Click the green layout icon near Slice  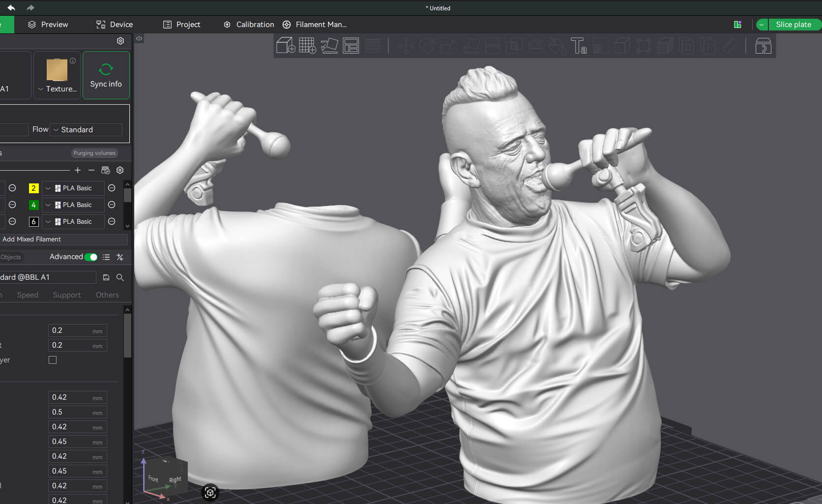(x=737, y=25)
